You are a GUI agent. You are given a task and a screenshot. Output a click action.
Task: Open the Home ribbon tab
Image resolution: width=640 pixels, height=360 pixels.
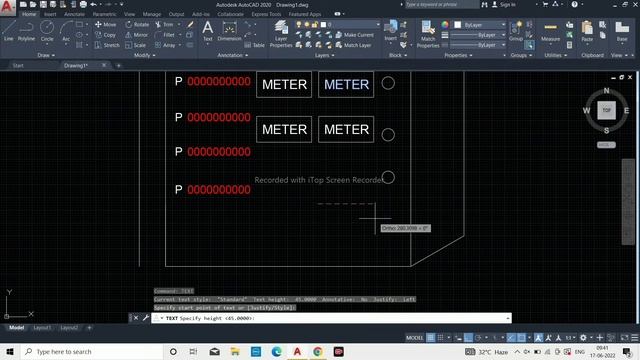(x=29, y=14)
